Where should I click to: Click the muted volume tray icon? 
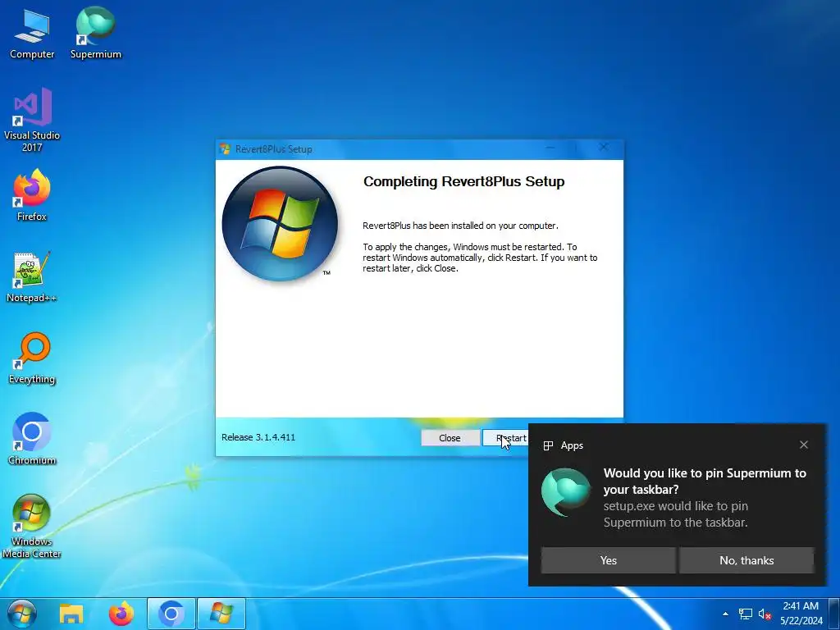coord(765,614)
